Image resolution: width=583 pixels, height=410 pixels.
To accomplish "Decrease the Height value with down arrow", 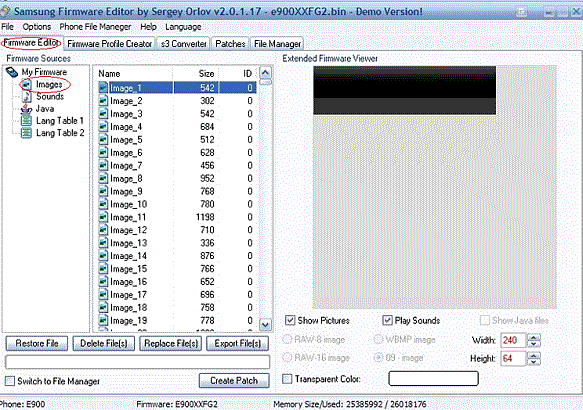I will pos(534,362).
